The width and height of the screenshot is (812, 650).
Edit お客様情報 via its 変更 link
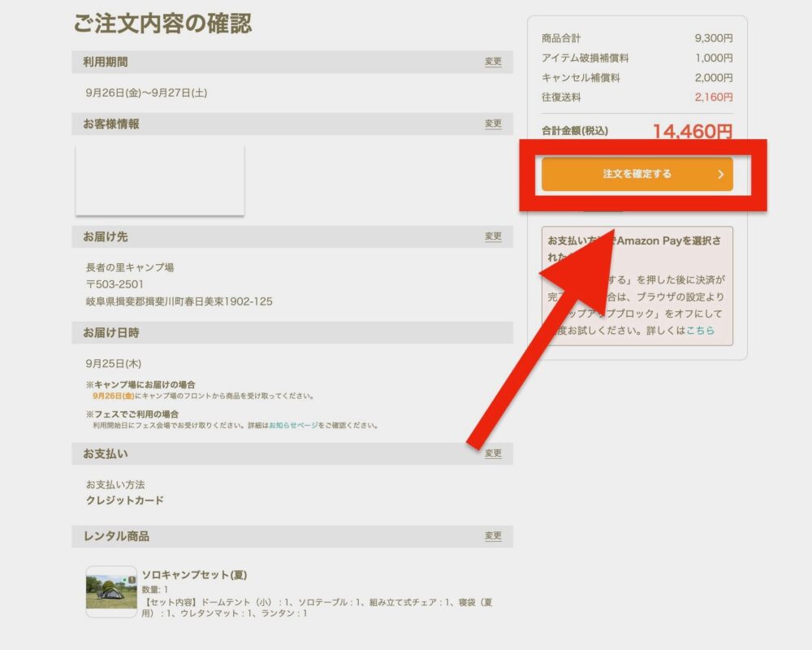click(493, 124)
